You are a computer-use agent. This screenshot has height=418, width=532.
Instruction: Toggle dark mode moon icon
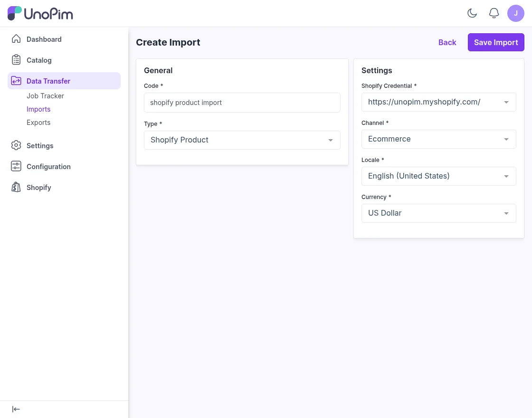coord(472,13)
